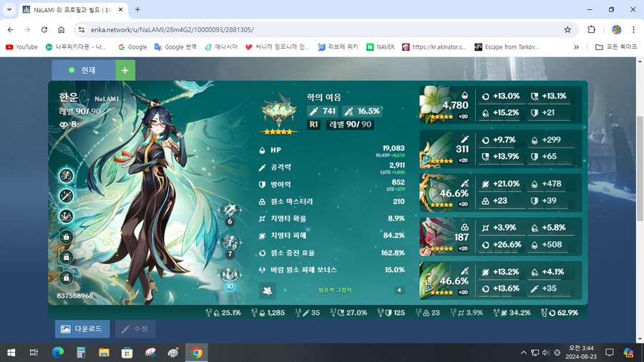Open the 나무위키대문 bookmark
Screen dimensions: 644x362
point(76,47)
